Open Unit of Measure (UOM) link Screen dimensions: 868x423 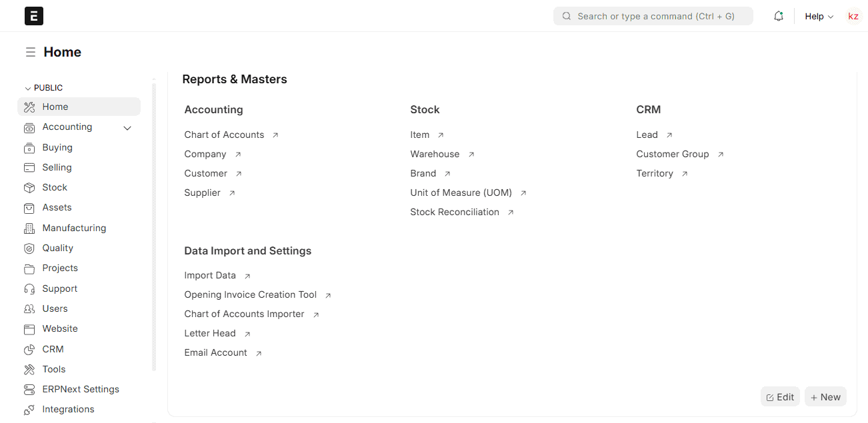461,193
